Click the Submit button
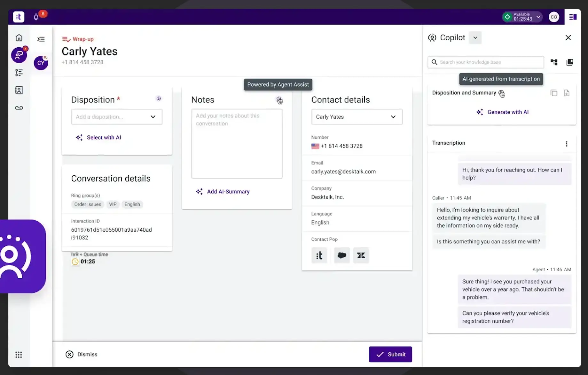588x375 pixels. (x=390, y=354)
